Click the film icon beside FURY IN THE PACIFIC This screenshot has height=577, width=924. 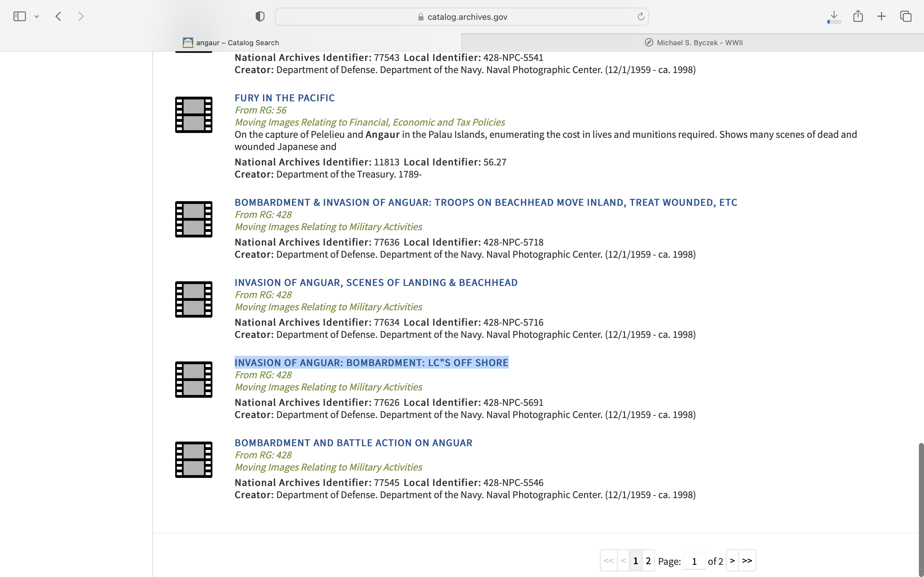(x=193, y=115)
